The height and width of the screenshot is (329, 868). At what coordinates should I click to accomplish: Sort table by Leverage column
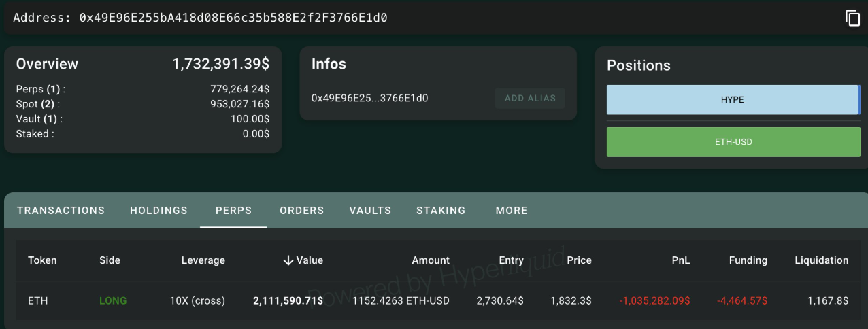(203, 260)
